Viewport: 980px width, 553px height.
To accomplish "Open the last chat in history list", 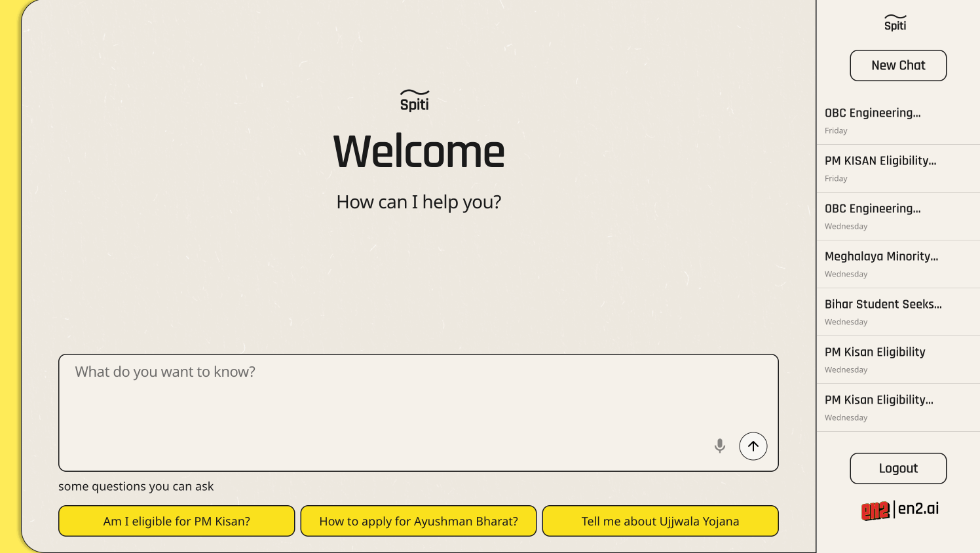I will 897,408.
